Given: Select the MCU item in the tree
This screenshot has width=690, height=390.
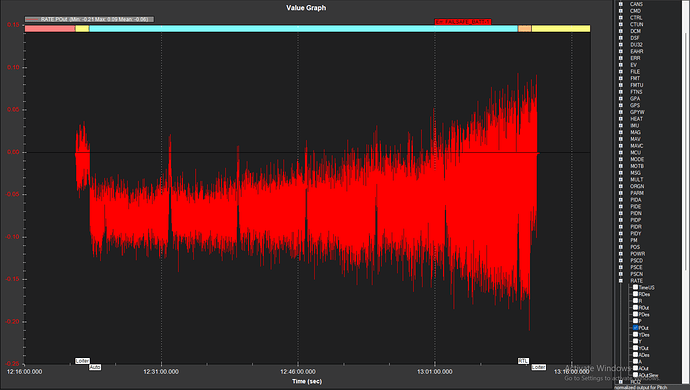Looking at the screenshot, I should point(635,152).
